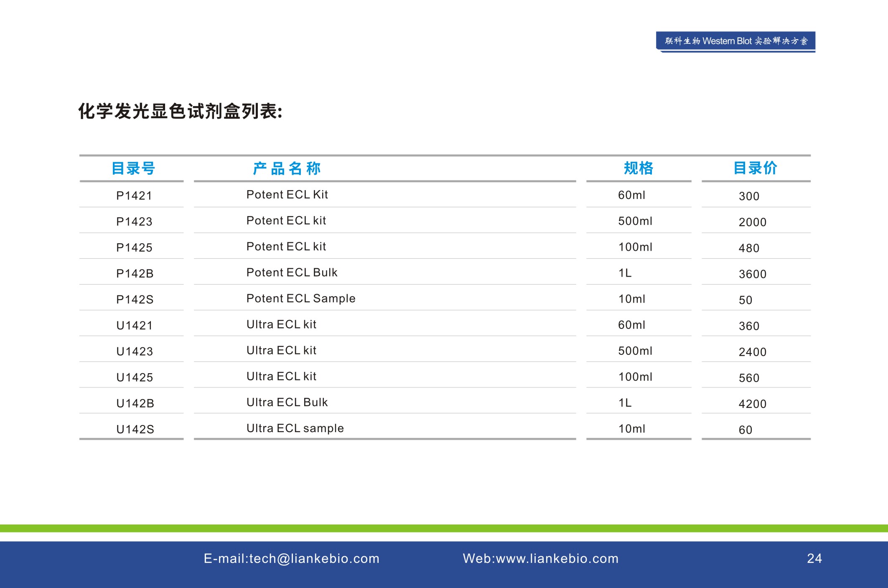Select catalog number U1421
The image size is (888, 588).
click(135, 325)
